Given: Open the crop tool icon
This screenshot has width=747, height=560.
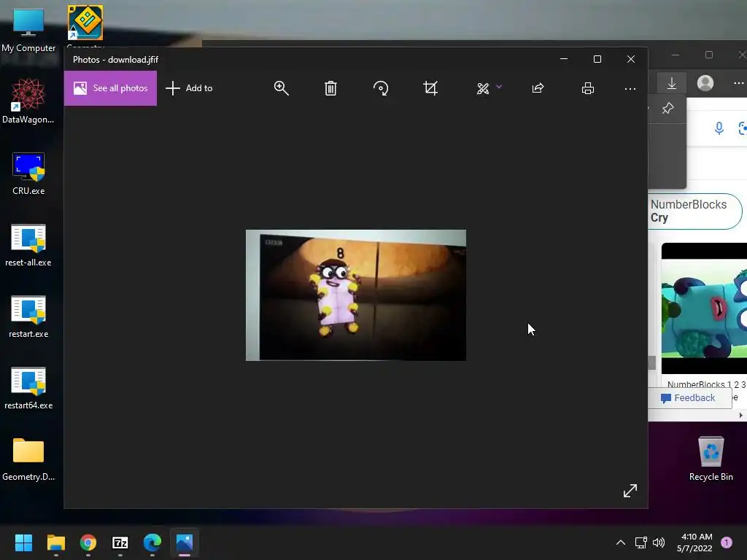Looking at the screenshot, I should coord(430,88).
